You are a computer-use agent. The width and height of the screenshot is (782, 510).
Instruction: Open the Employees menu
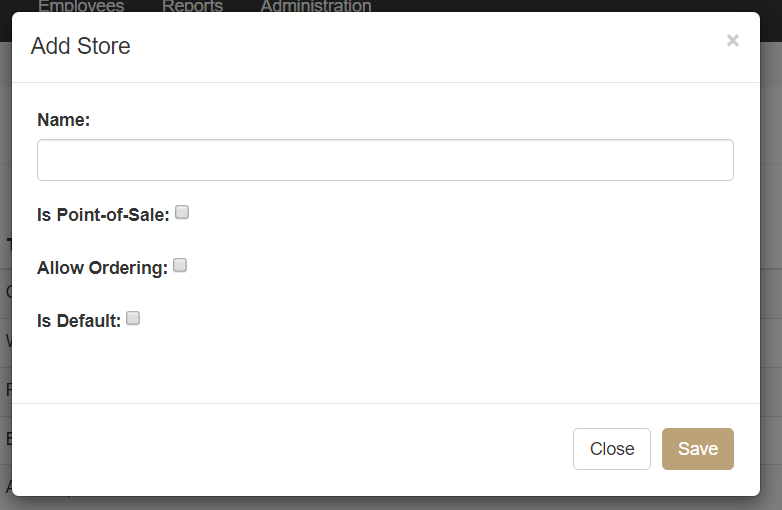[81, 6]
